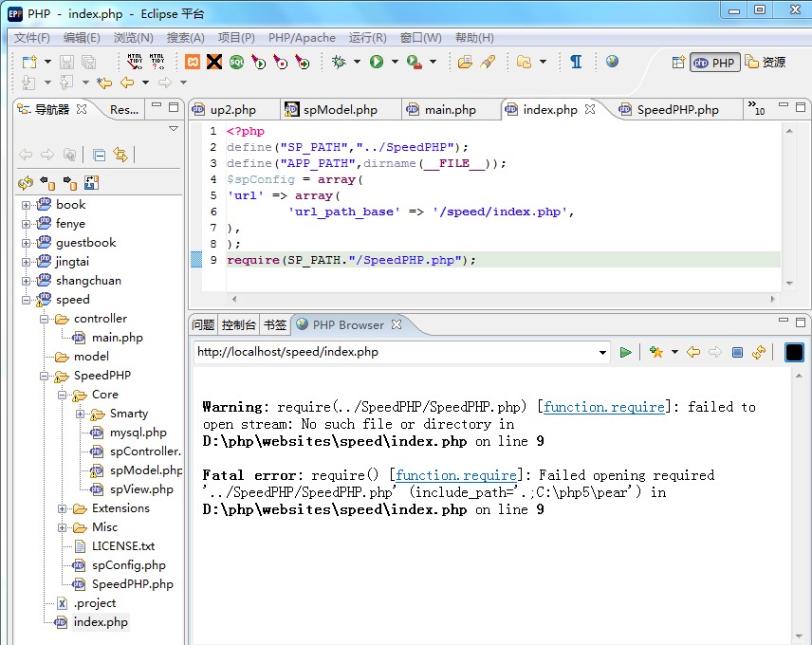Viewport: 812px width, 645px height.
Task: Click the function.require link in the Warning
Action: pos(604,408)
